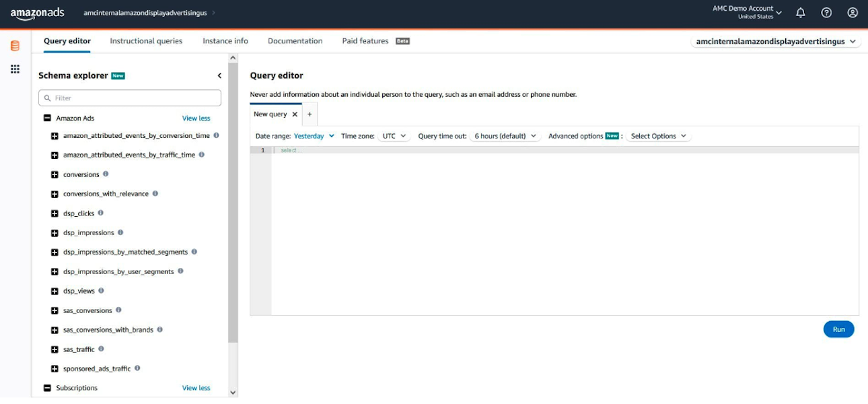Open the user profile icon

click(x=853, y=13)
